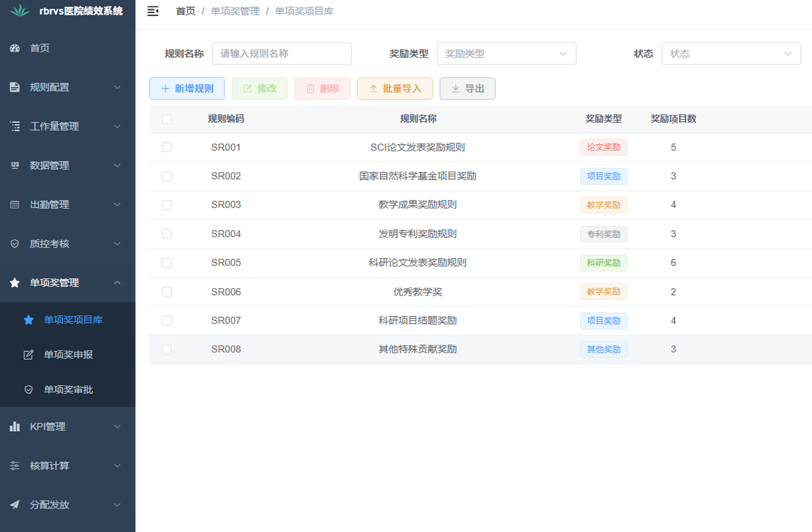
Task: Click the 规则名称 input field
Action: [282, 53]
